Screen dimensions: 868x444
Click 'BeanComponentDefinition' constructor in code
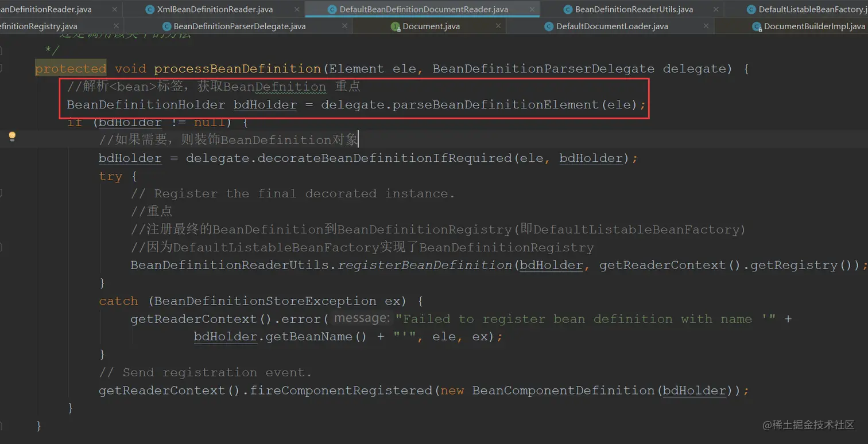[x=563, y=390]
